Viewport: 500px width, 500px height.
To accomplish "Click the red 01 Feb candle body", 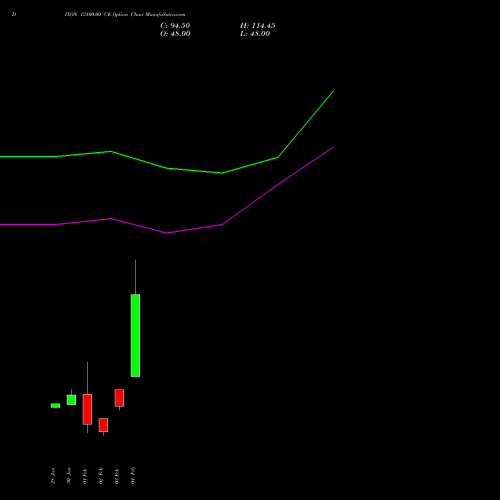I will 87,409.
